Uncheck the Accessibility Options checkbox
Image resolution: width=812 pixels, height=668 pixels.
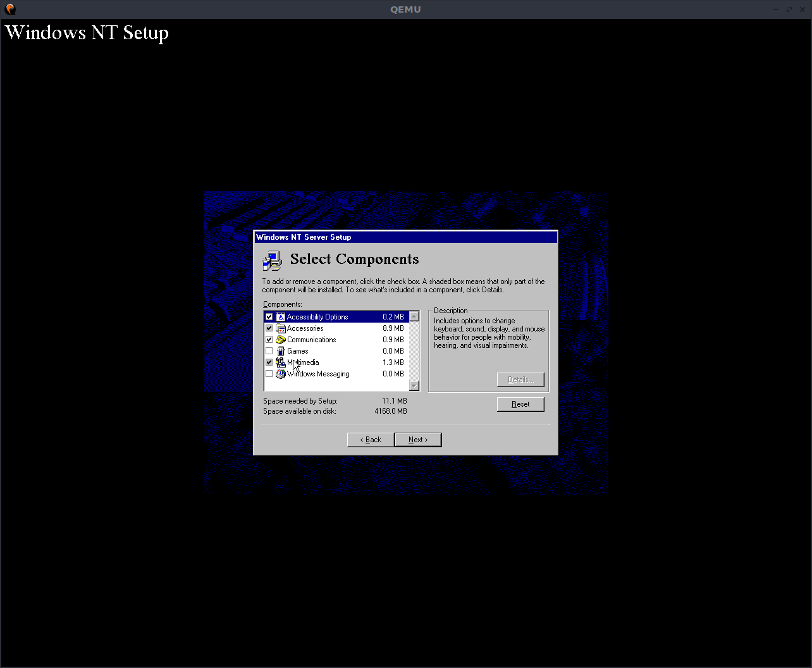[269, 317]
